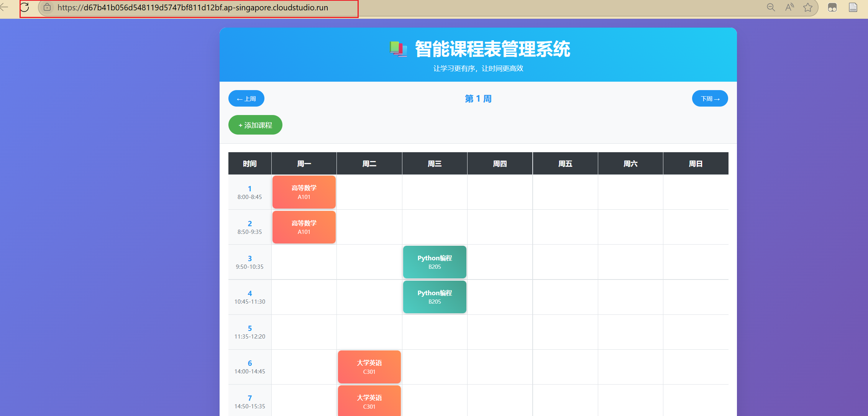Click the browser back arrow

pyautogui.click(x=4, y=7)
